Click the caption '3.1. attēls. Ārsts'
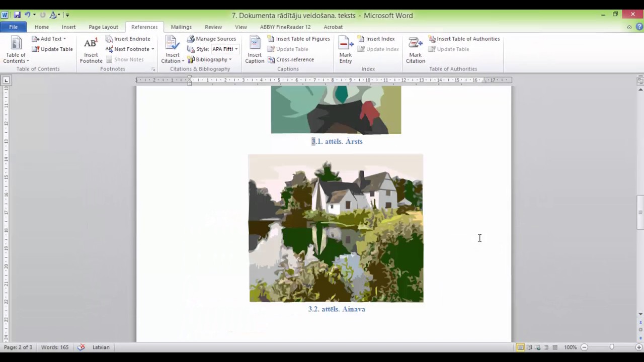The width and height of the screenshot is (644, 362). point(337,141)
